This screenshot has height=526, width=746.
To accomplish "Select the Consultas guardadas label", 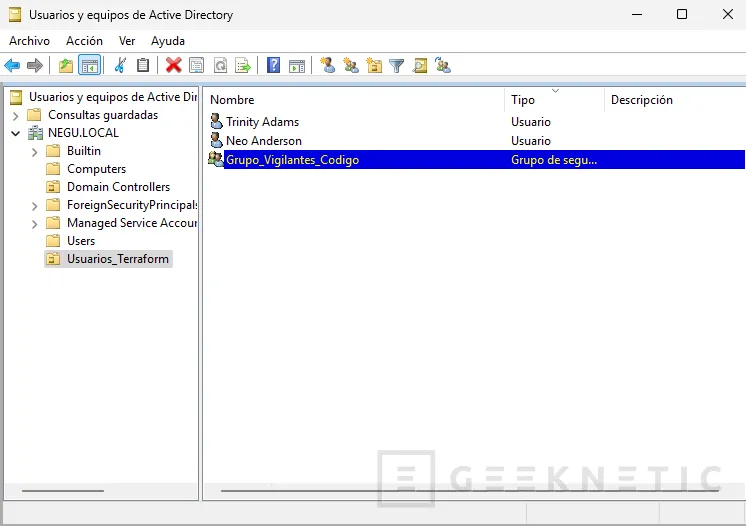I will (x=103, y=115).
